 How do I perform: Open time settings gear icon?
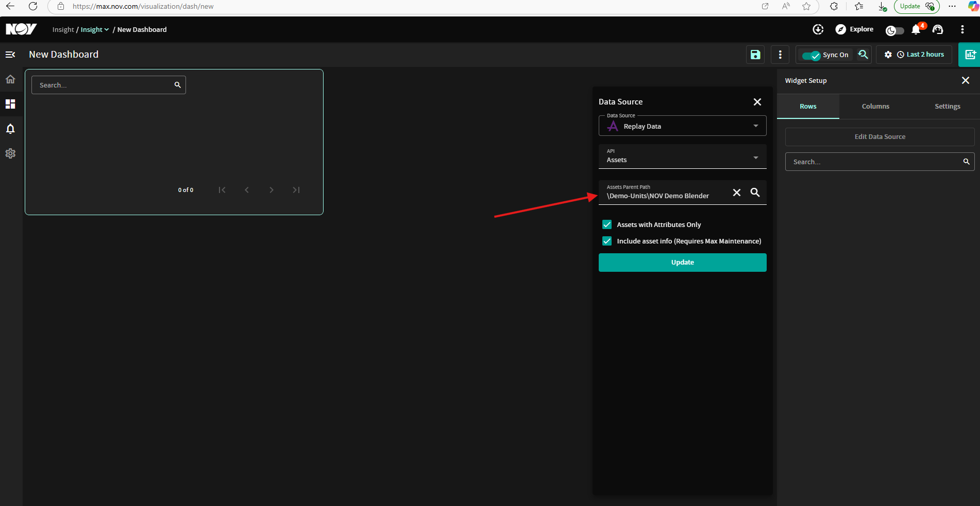tap(888, 55)
